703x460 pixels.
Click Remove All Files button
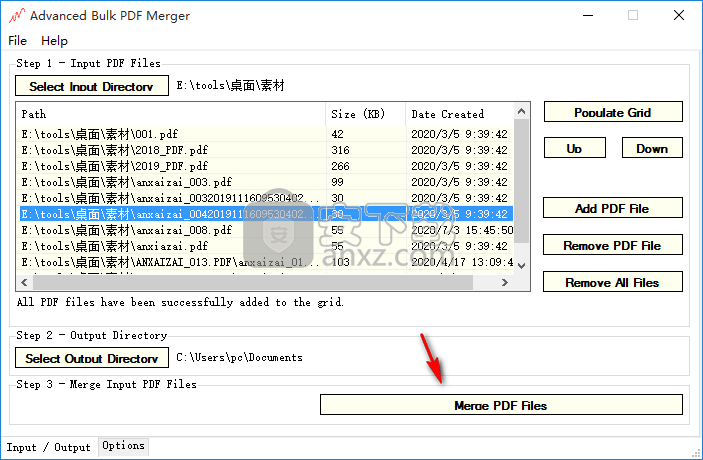(612, 282)
